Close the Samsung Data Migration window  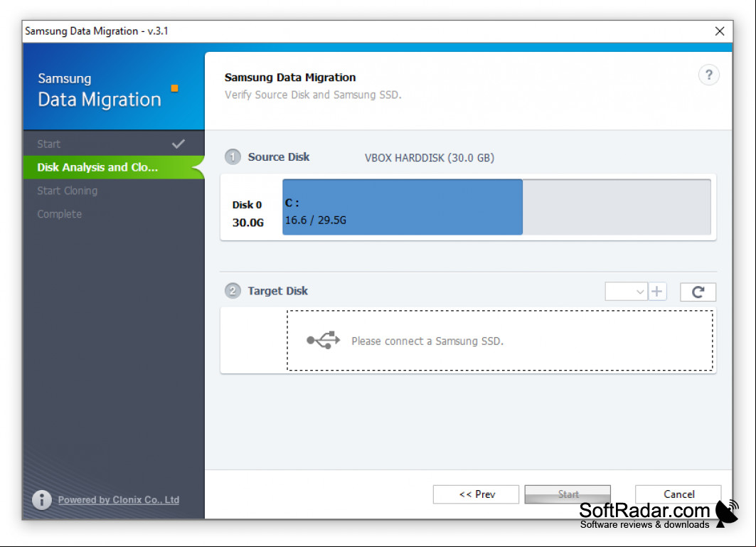pyautogui.click(x=719, y=31)
